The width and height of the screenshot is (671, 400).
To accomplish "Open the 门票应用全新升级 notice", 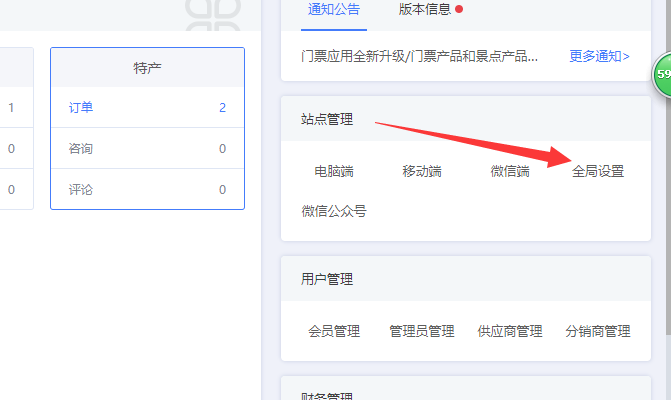I will pos(420,56).
